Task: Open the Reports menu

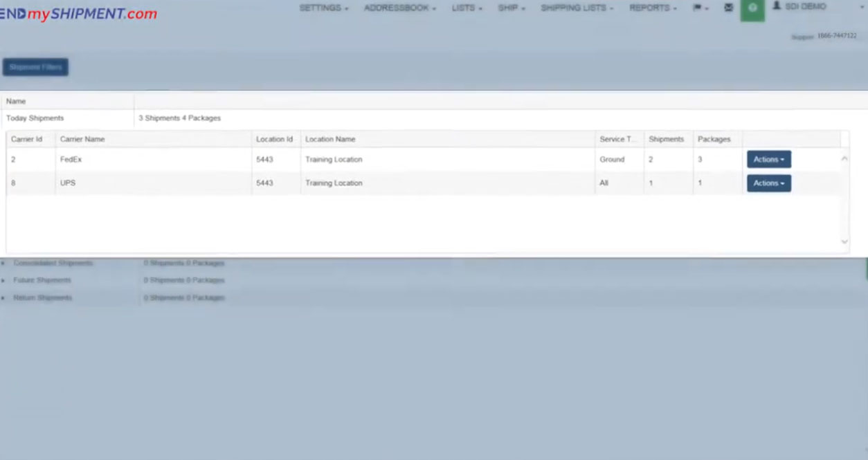Action: pos(653,8)
